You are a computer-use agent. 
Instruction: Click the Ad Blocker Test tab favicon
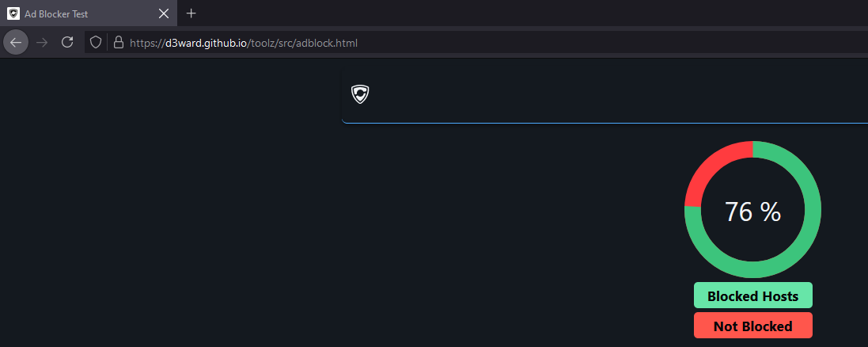pos(13,13)
